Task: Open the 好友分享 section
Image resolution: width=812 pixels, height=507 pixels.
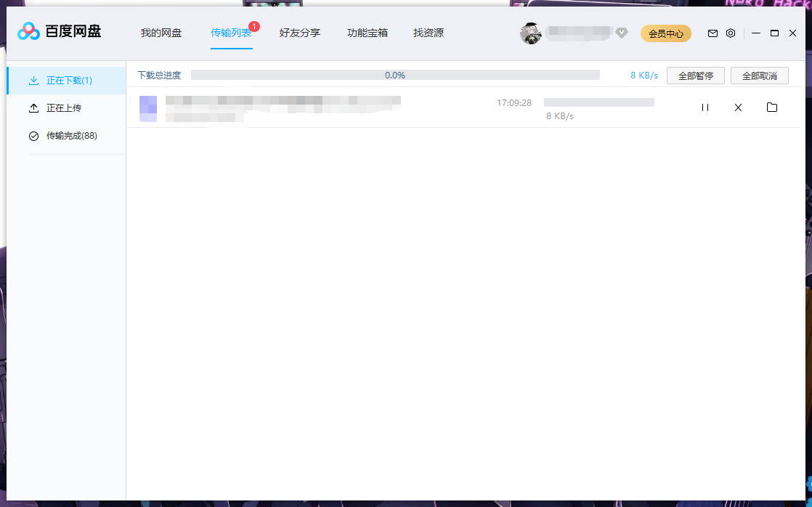Action: (x=300, y=33)
